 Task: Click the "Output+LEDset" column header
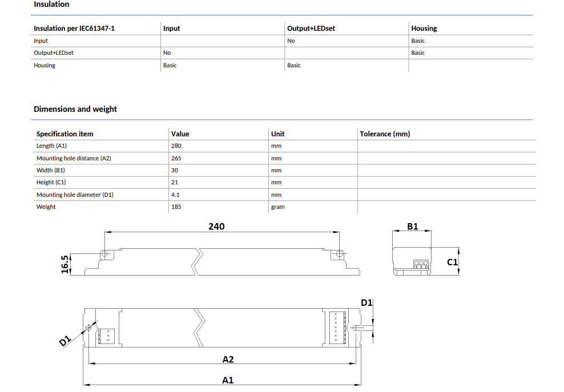pos(311,29)
